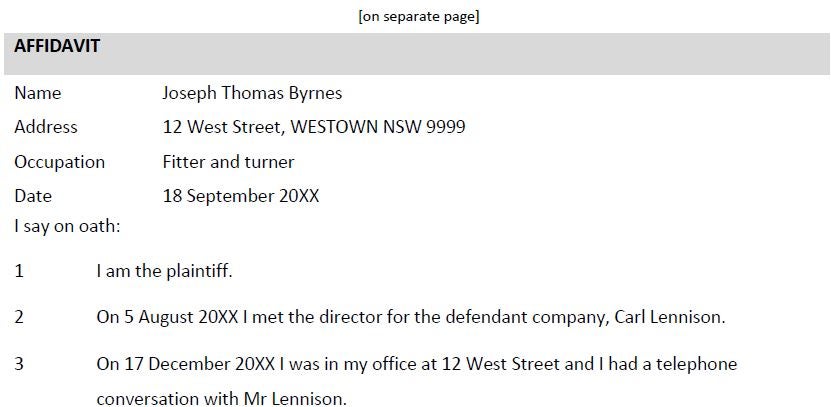The width and height of the screenshot is (831, 407).
Task: Click the AFFIDAVIT heading
Action: (57, 46)
